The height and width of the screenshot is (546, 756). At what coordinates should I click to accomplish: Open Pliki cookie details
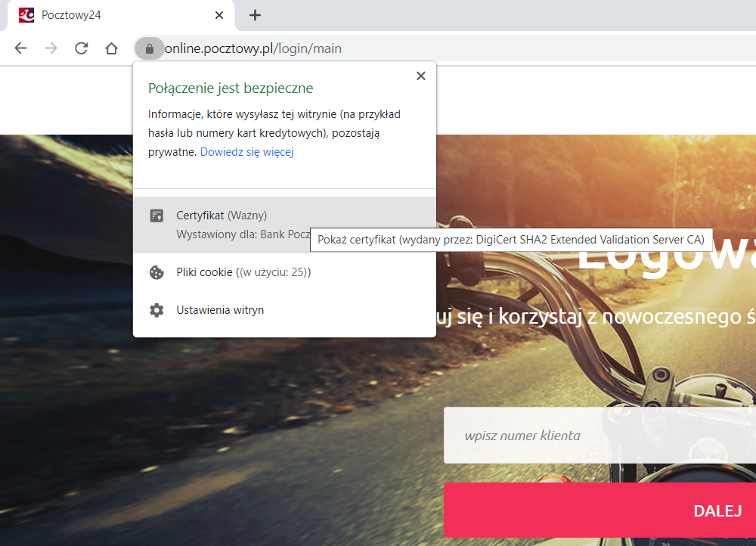[x=284, y=272]
